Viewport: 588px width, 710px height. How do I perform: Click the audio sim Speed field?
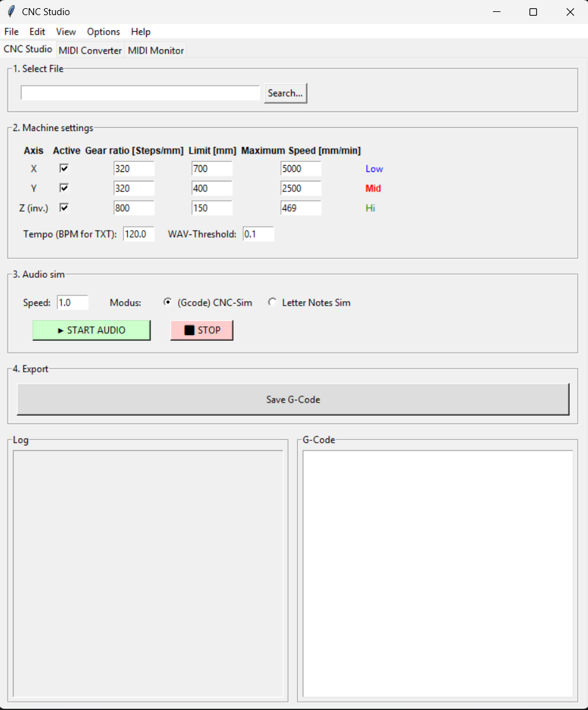72,302
